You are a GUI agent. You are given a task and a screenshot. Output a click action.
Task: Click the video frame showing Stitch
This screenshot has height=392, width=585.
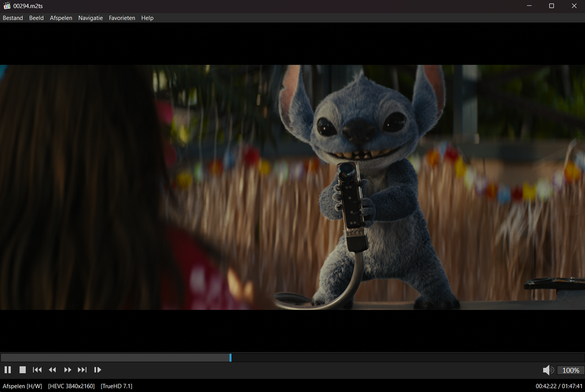coord(292,187)
